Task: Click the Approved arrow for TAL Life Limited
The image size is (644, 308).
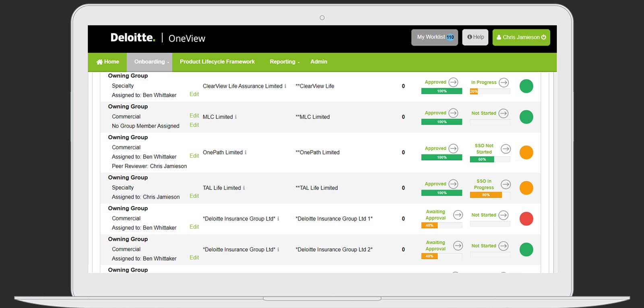Action: (454, 184)
